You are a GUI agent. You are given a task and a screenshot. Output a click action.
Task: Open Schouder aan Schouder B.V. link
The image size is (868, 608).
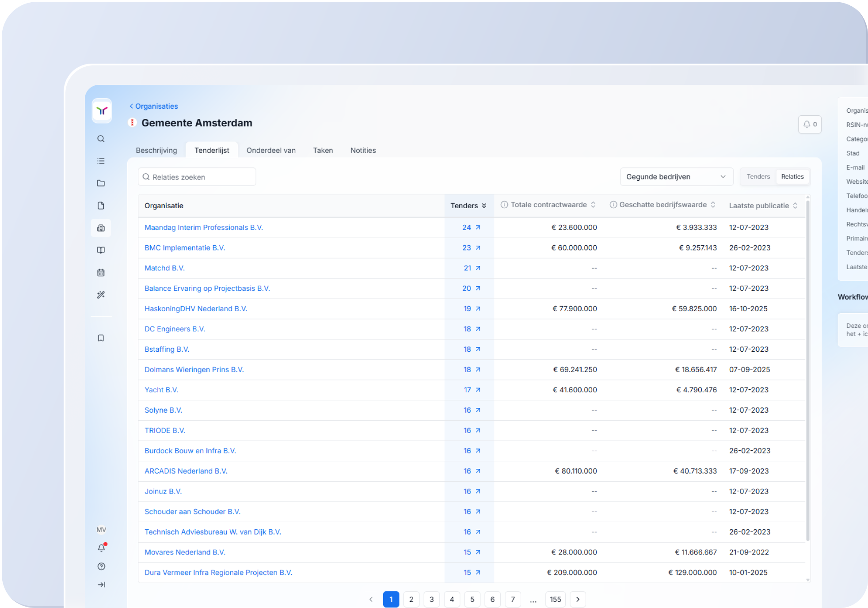point(193,512)
